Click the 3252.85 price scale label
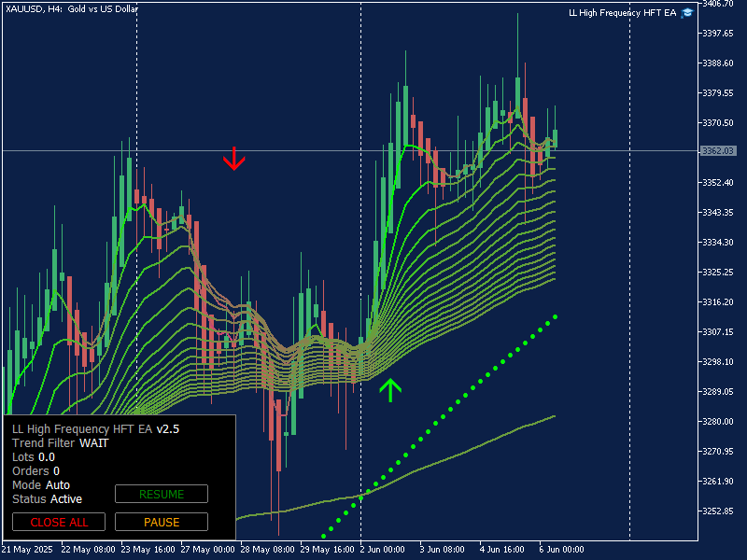 coord(718,511)
